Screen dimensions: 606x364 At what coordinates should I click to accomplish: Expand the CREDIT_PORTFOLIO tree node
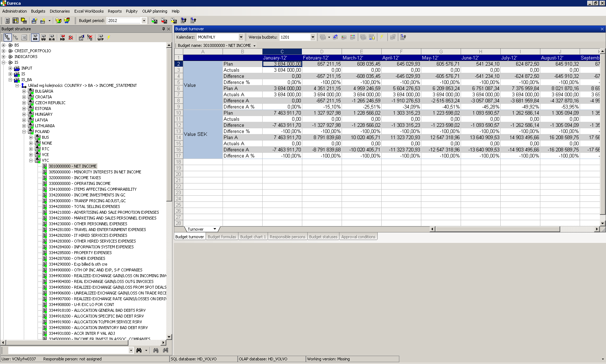[4, 51]
